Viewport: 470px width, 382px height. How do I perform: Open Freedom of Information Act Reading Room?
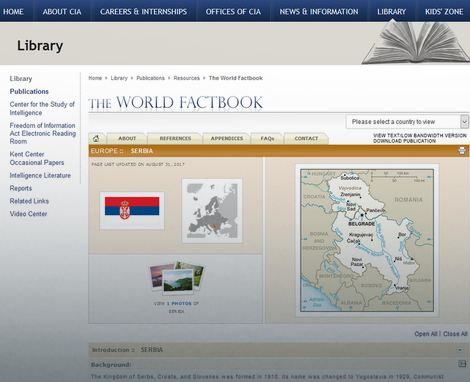(43, 133)
